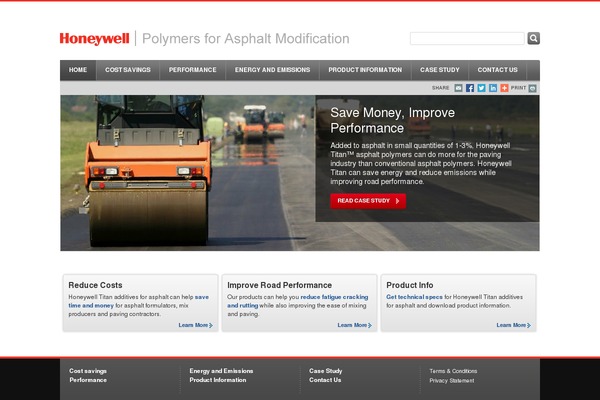This screenshot has height=400, width=600.
Task: Open footer Product Information link
Action: tap(218, 380)
